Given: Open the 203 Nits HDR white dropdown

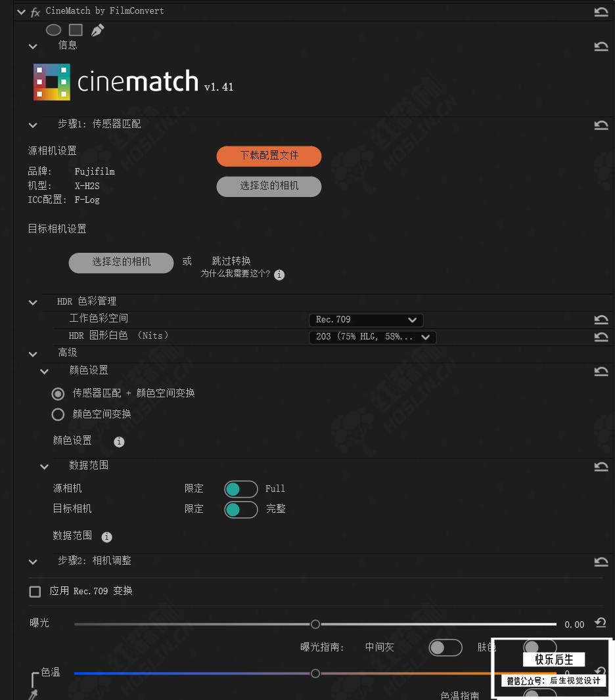Looking at the screenshot, I should tap(373, 337).
